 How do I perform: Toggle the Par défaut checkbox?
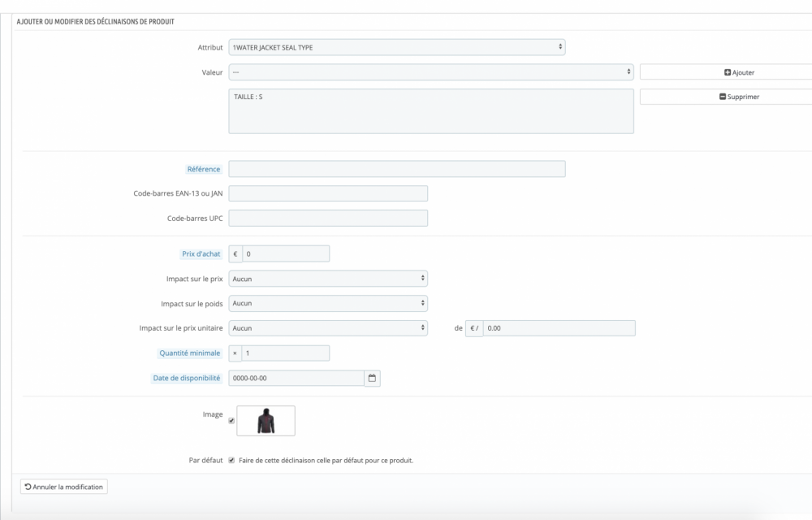pyautogui.click(x=231, y=460)
